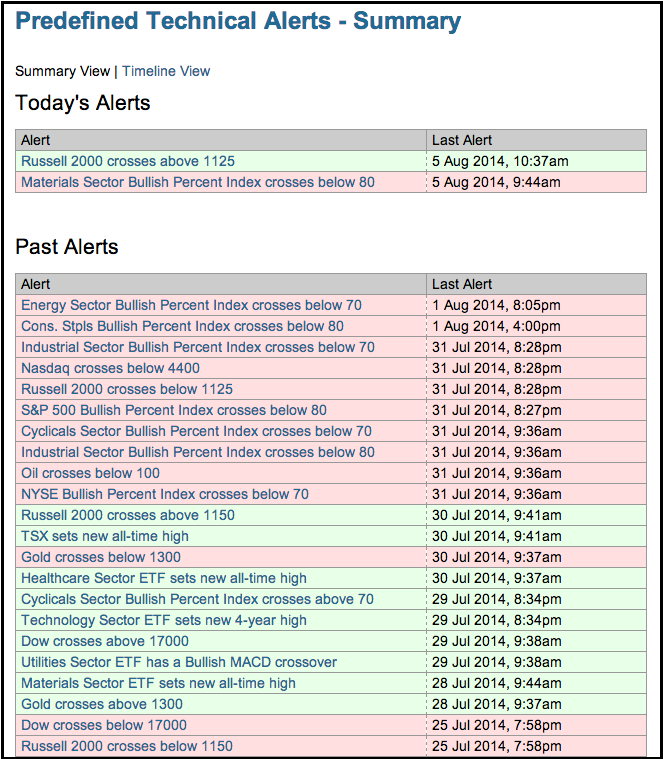Screen dimensions: 663x759
Task: Open today's Russell 2000 crosses above 1125 alert
Action: (x=128, y=161)
